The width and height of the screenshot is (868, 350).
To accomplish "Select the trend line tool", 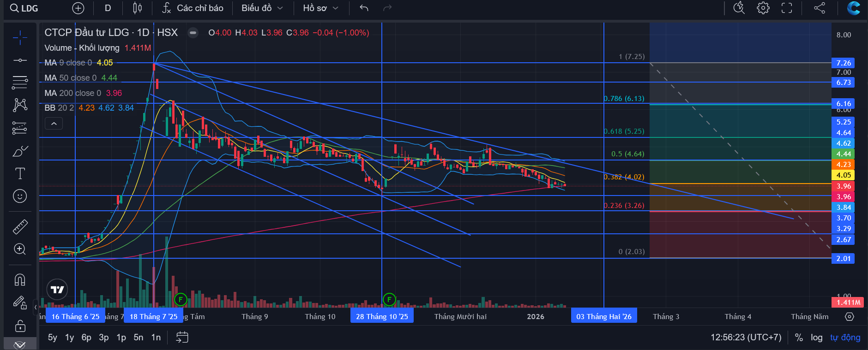I will click(20, 60).
